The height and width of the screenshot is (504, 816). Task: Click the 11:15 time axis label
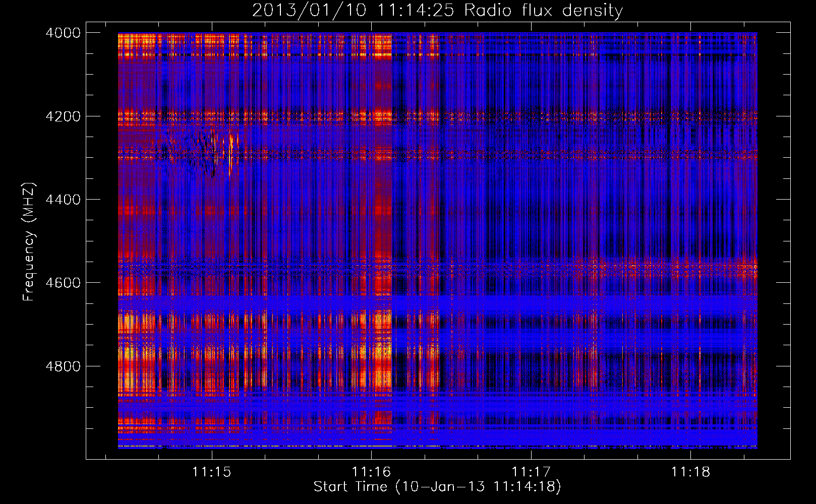(212, 472)
